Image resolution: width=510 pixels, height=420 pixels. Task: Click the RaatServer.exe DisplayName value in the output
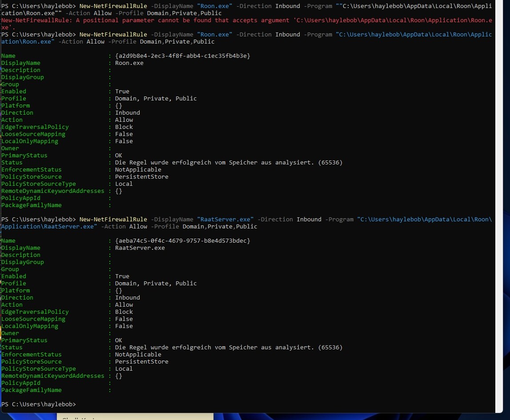coord(140,248)
